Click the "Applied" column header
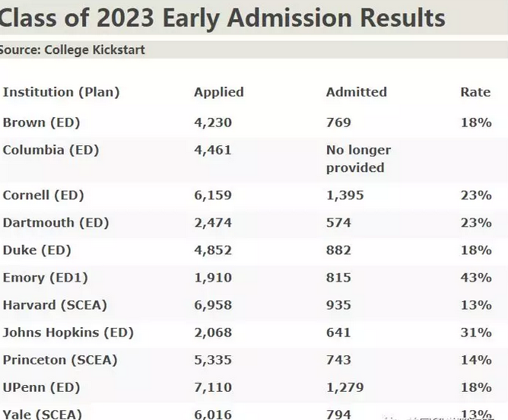 [219, 92]
